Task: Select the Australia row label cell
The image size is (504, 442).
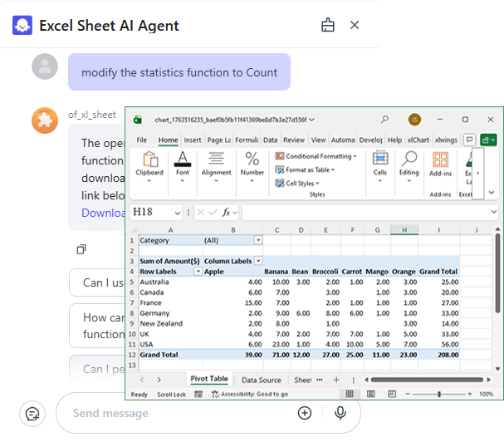Action: (171, 282)
